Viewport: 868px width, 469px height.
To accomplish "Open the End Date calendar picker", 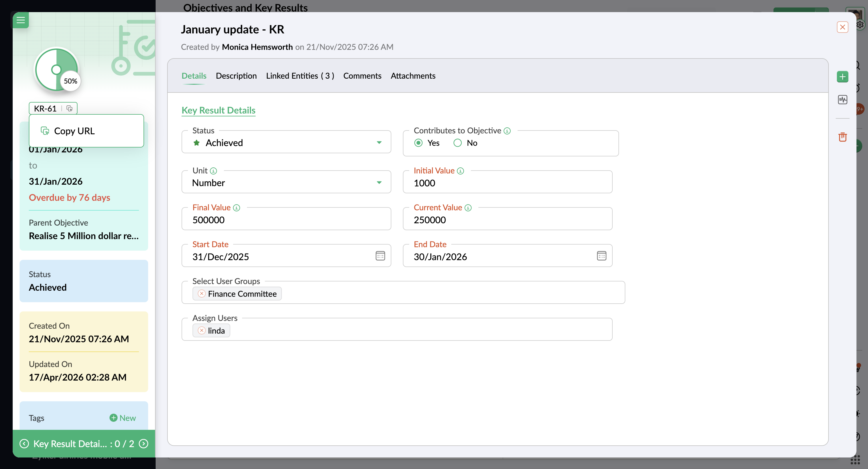I will tap(601, 256).
